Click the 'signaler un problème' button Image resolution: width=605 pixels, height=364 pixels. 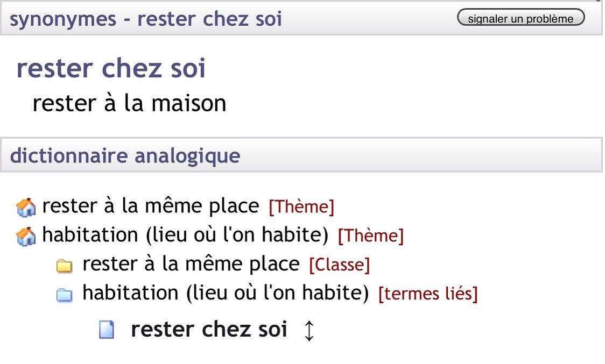[520, 18]
